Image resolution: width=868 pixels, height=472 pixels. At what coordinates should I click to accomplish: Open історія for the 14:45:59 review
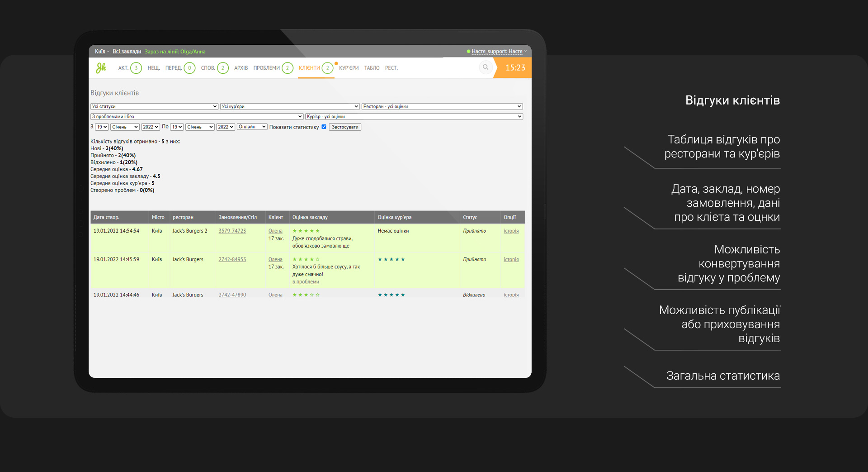point(511,259)
